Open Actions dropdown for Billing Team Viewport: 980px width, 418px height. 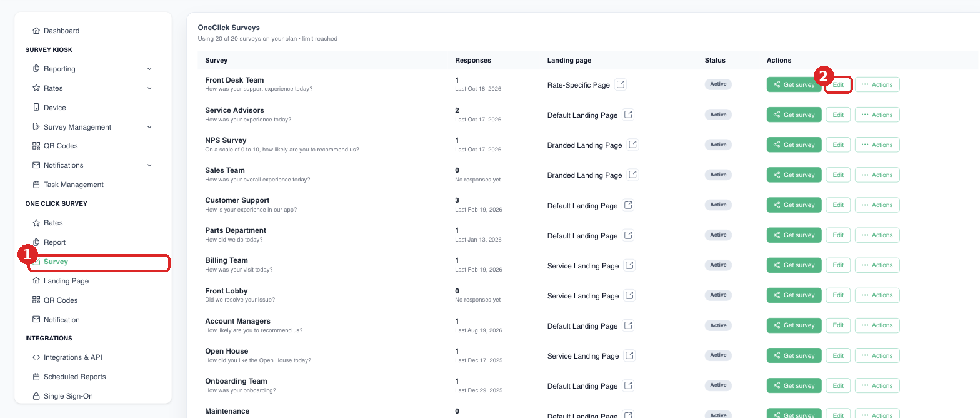coord(877,265)
